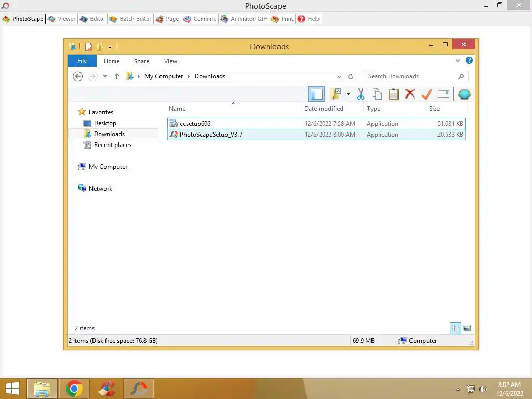
Task: Open Downloads in the navigation pane
Action: pos(109,134)
